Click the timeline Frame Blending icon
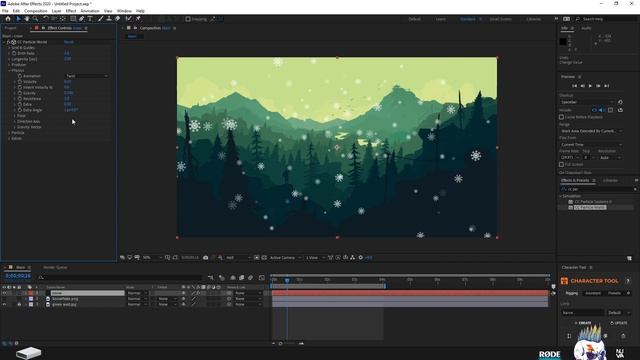This screenshot has width=640, height=360. (x=242, y=278)
